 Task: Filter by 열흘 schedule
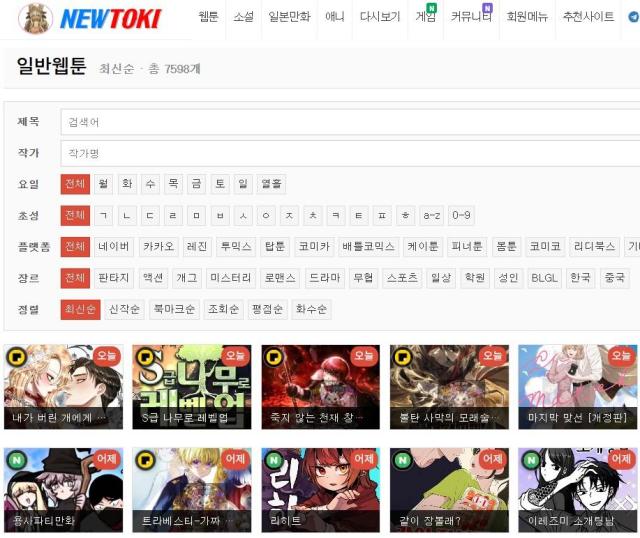tap(271, 184)
